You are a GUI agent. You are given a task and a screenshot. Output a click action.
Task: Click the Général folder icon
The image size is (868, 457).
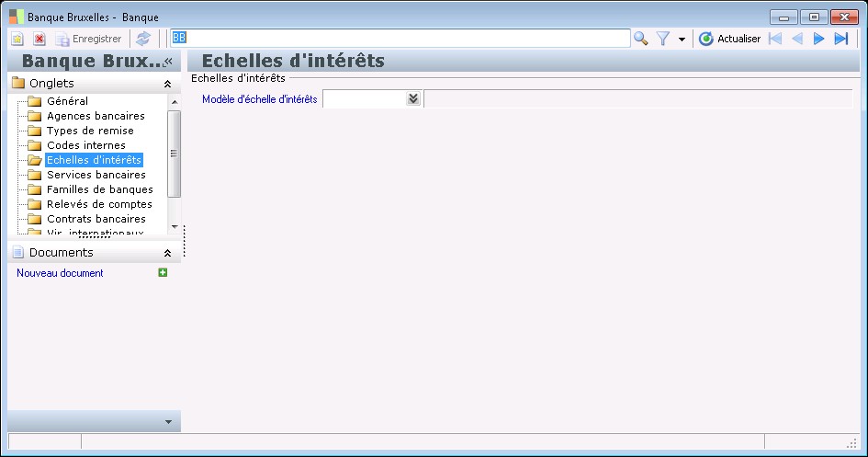pyautogui.click(x=35, y=101)
